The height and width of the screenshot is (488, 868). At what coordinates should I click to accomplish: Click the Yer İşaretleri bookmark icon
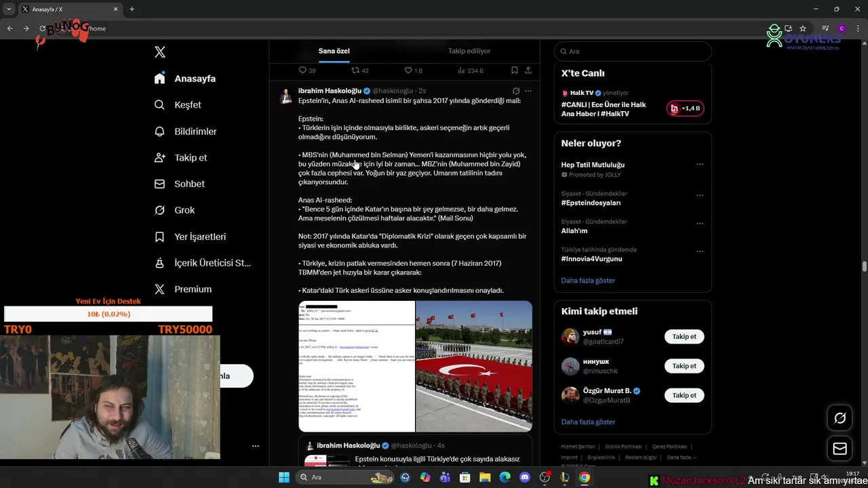159,237
